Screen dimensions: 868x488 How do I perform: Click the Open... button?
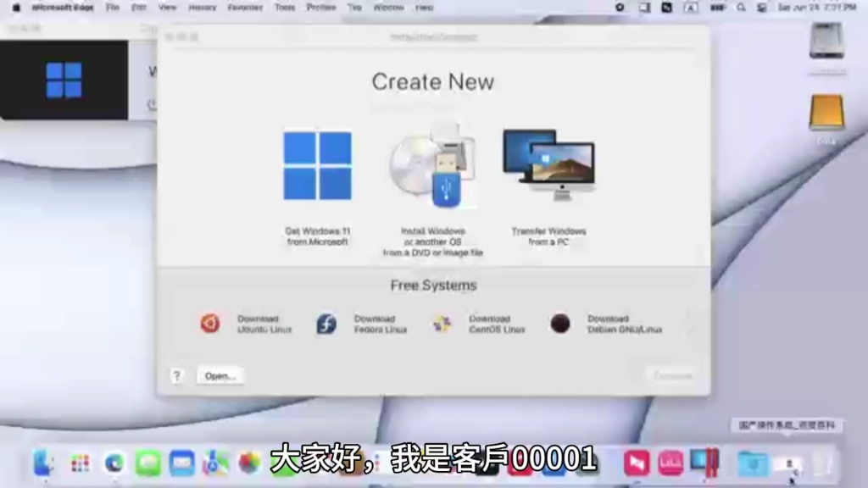click(220, 375)
